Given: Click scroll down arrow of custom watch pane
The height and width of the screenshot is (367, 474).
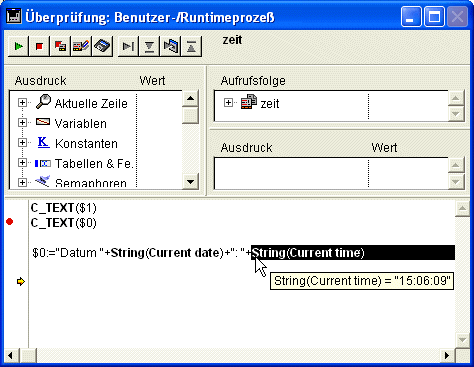Looking at the screenshot, I should click(x=456, y=182).
